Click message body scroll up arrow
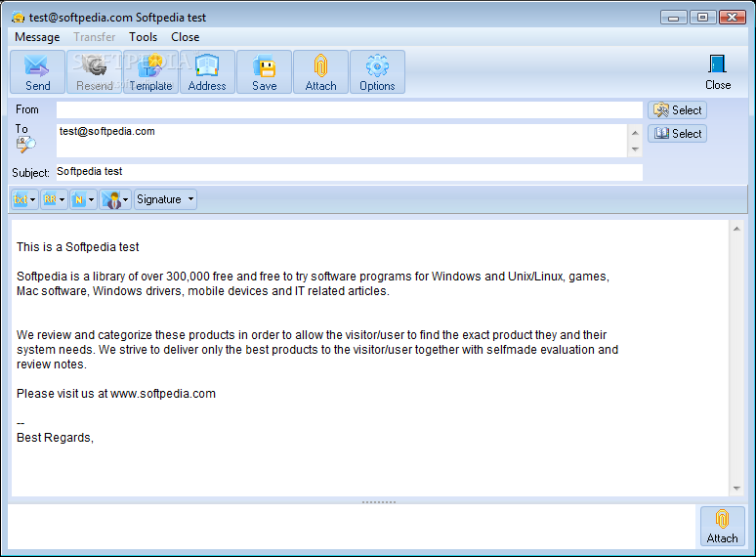756x557 pixels. [x=736, y=229]
